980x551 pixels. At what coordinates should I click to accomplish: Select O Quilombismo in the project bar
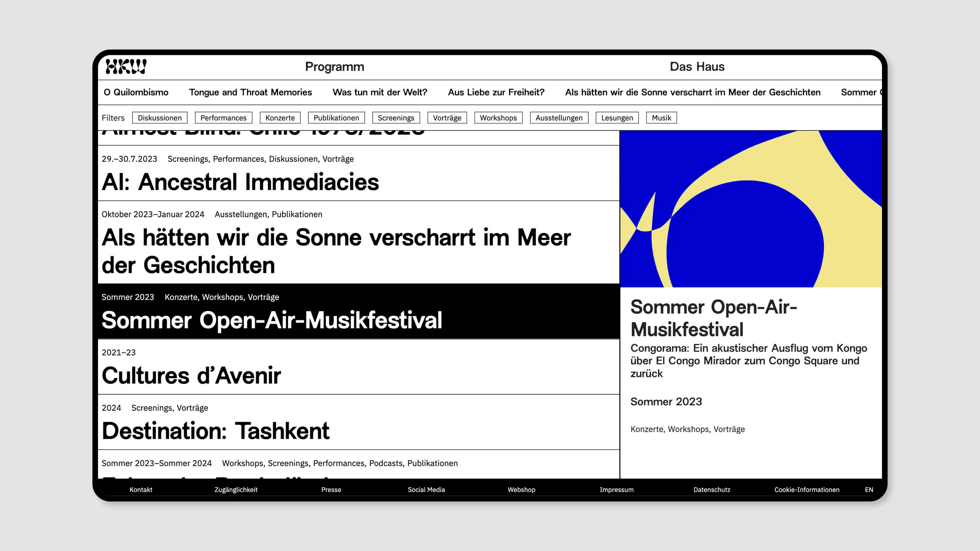pos(136,92)
